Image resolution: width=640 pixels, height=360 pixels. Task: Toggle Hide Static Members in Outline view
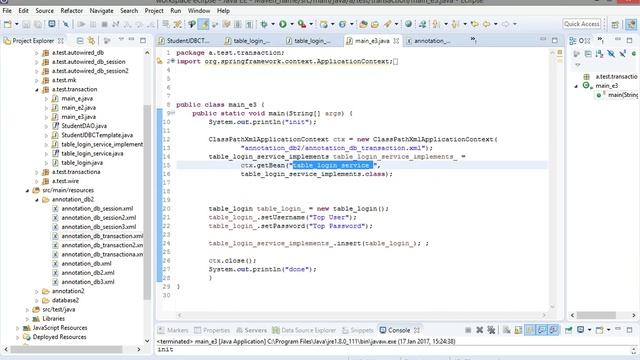tap(622, 53)
